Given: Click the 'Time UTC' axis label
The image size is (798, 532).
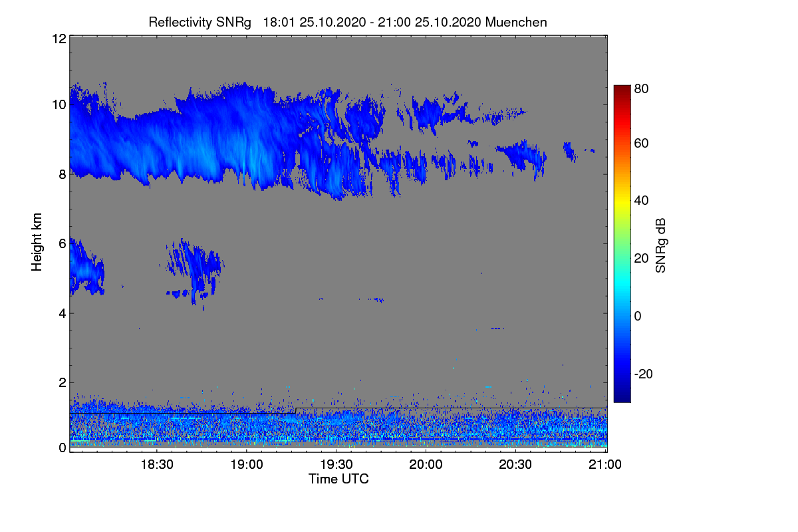Looking at the screenshot, I should point(338,479).
